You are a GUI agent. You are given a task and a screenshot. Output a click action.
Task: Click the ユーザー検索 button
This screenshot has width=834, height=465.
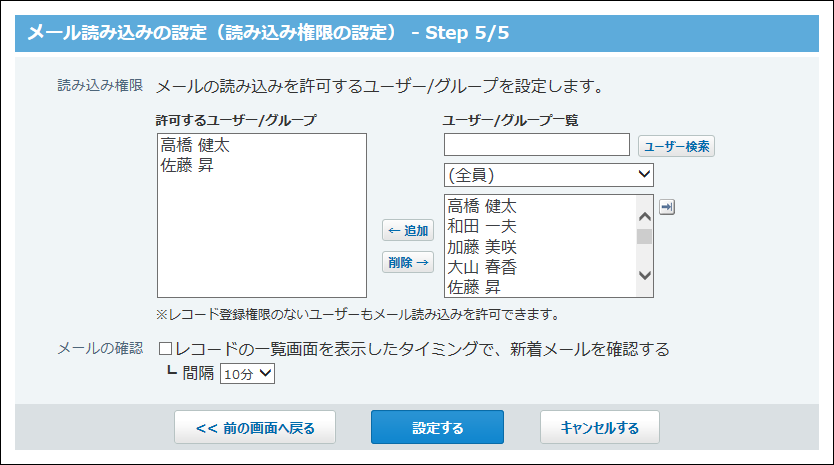click(x=676, y=146)
